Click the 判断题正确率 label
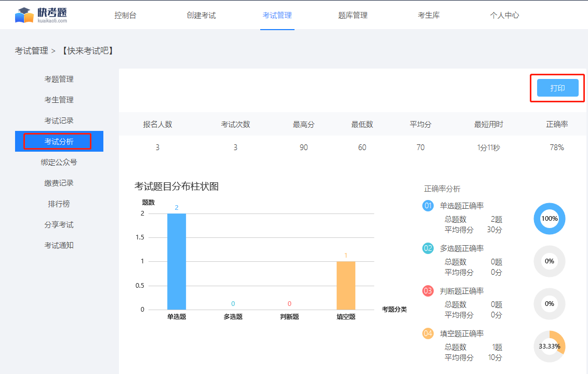Image resolution: width=588 pixels, height=374 pixels. click(x=462, y=291)
